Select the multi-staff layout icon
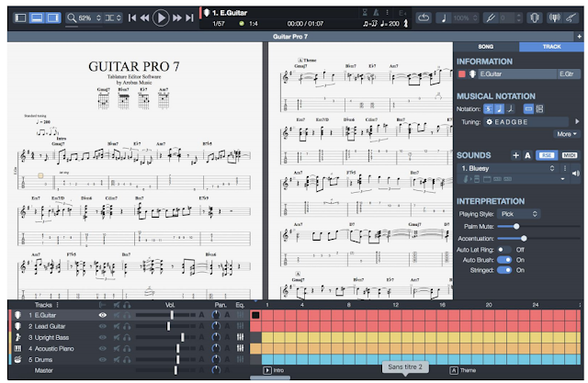Viewport: 588px width, 383px height. pos(539,109)
